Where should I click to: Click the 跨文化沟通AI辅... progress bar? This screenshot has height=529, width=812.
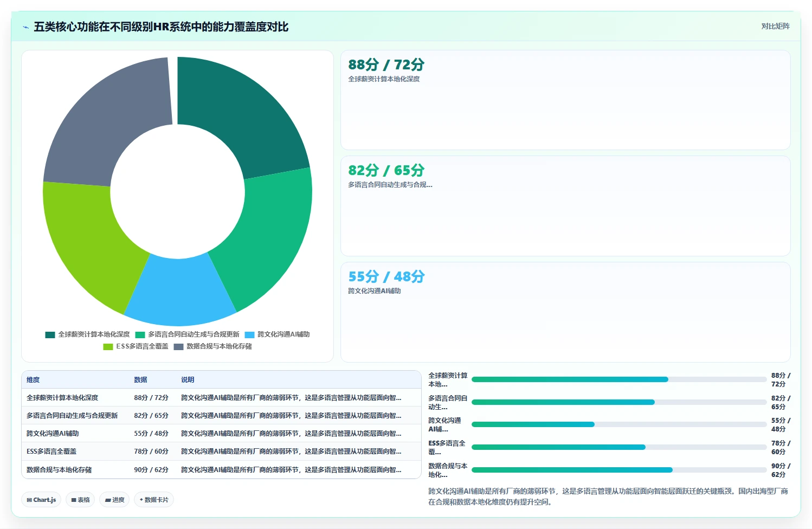click(x=619, y=424)
